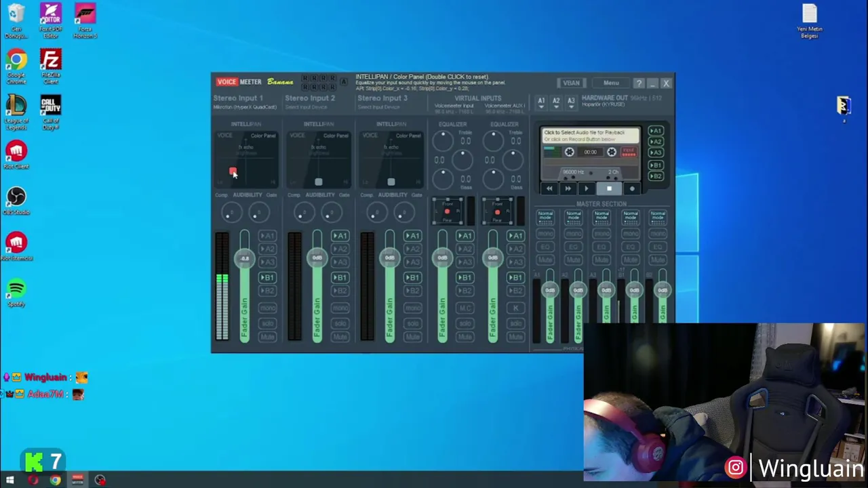
Task: Open Yeni Metin Belgesi text file
Action: 810,21
